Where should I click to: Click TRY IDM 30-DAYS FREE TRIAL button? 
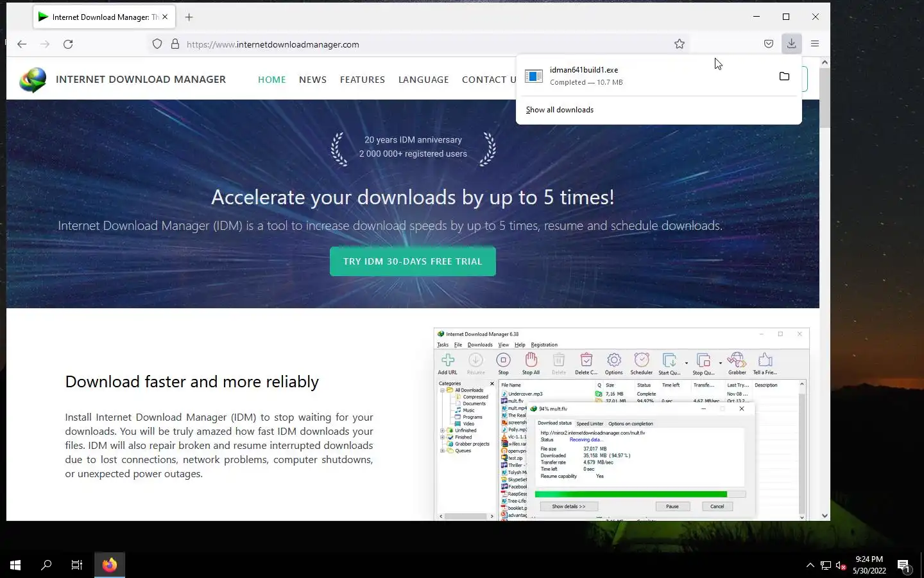point(413,261)
